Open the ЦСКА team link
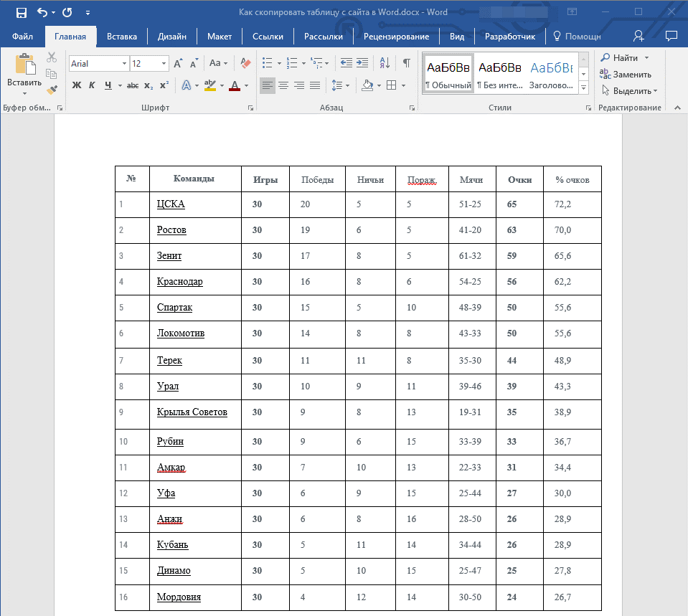 click(171, 204)
